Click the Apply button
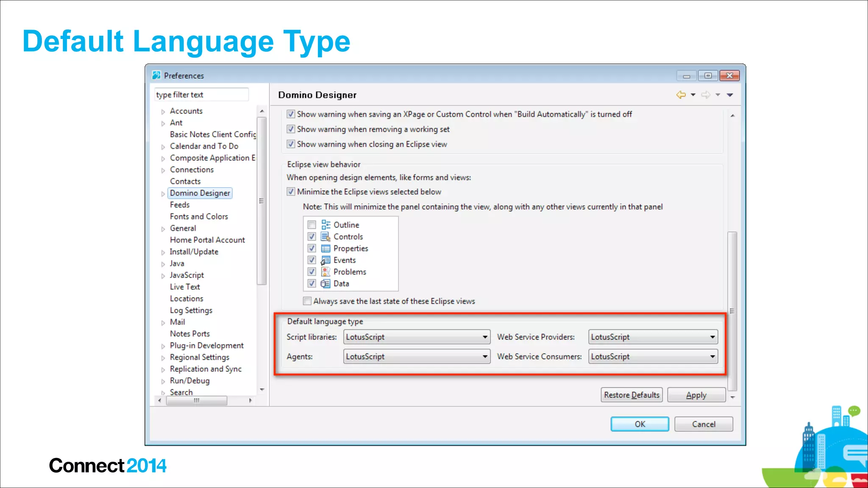Screen dimensions: 868x488 pos(696,395)
